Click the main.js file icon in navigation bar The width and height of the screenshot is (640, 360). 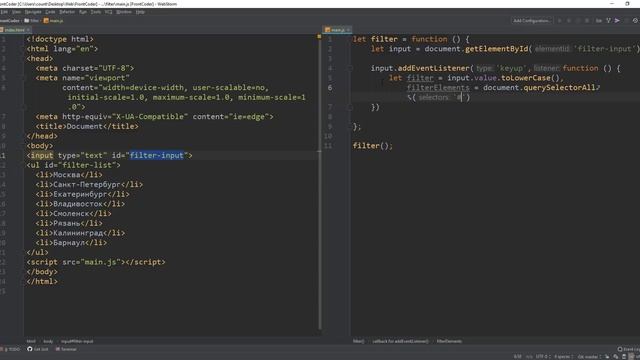(46, 20)
